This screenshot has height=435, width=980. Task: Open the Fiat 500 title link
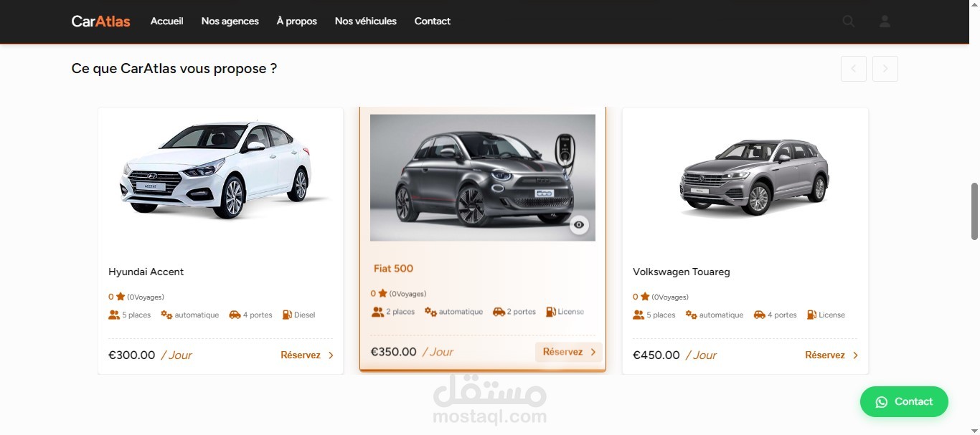click(393, 269)
